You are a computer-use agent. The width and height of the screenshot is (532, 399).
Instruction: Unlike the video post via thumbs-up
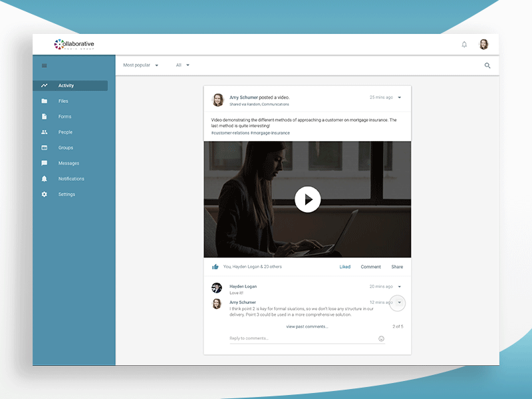click(x=214, y=266)
